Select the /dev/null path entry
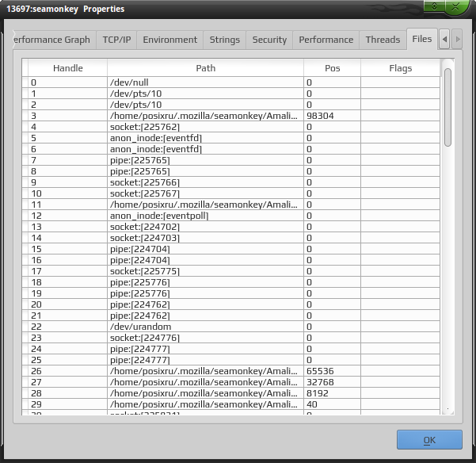 click(129, 82)
